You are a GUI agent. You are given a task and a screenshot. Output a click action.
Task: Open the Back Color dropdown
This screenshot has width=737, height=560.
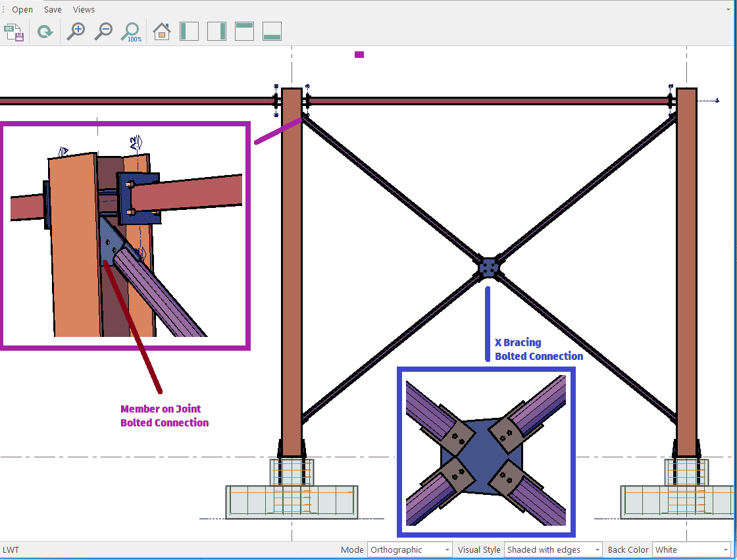[x=691, y=550]
